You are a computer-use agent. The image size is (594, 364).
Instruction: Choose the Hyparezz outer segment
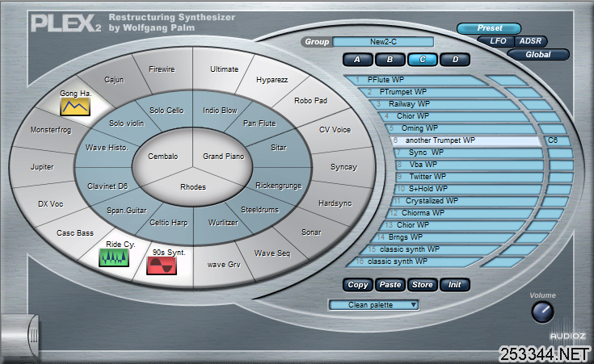272,80
